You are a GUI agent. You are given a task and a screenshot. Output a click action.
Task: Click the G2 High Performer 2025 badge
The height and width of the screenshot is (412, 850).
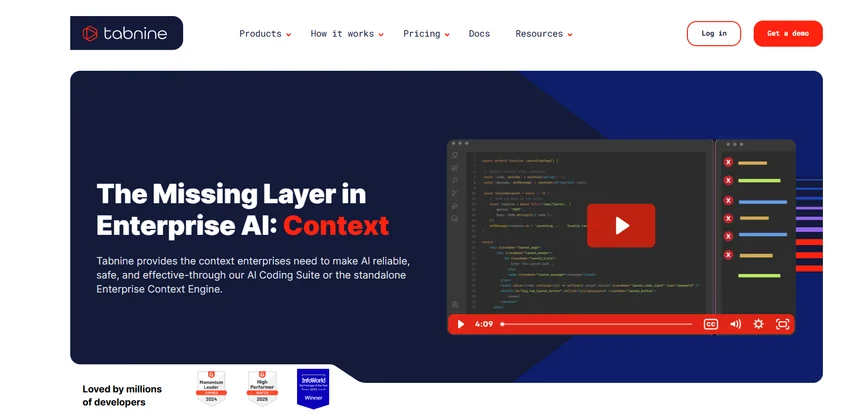262,388
